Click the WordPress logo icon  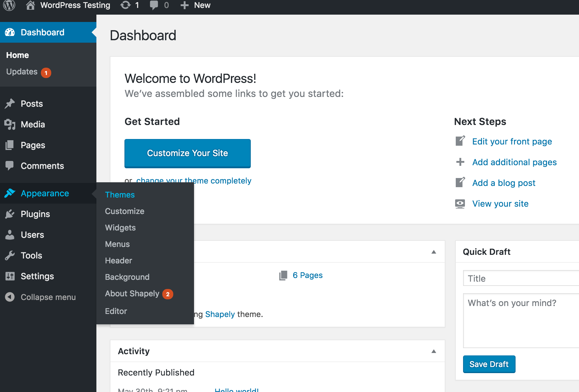coord(9,5)
